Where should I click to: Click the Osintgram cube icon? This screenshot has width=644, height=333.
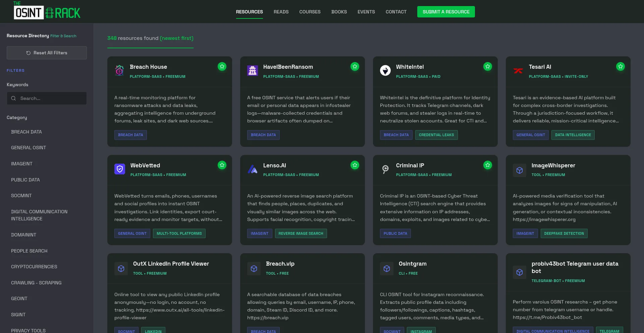(387, 269)
